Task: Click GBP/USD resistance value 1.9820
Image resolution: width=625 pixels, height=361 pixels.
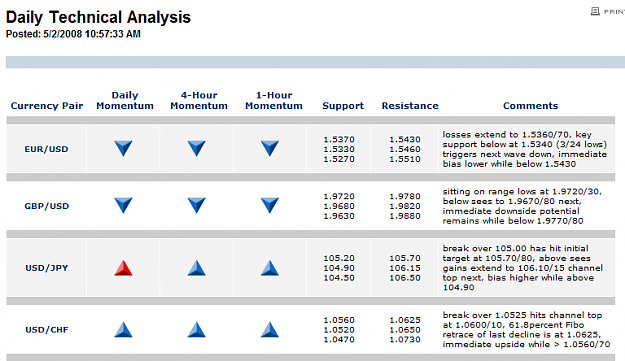Action: tap(405, 206)
